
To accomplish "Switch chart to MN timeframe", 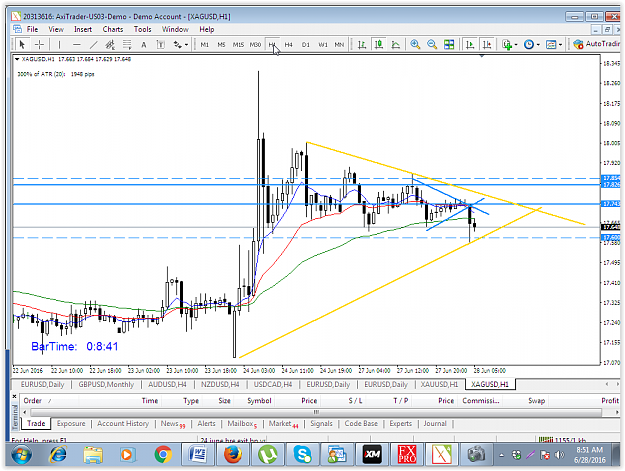I will (x=339, y=45).
